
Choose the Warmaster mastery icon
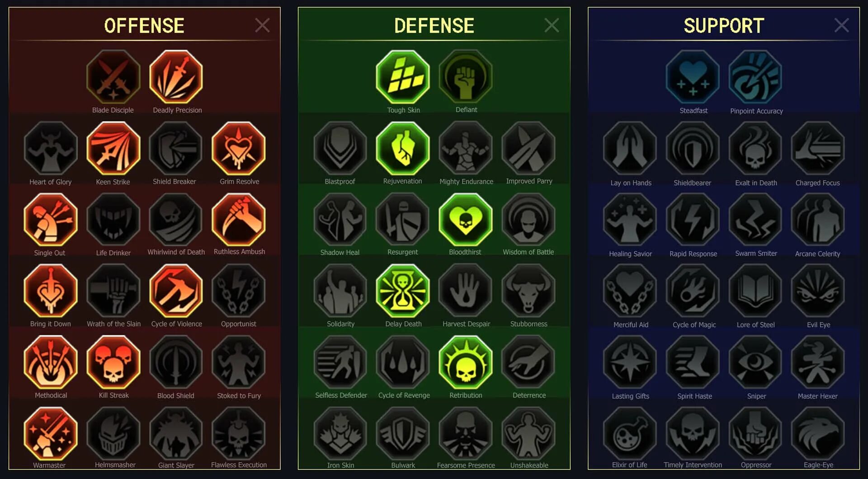pos(51,434)
